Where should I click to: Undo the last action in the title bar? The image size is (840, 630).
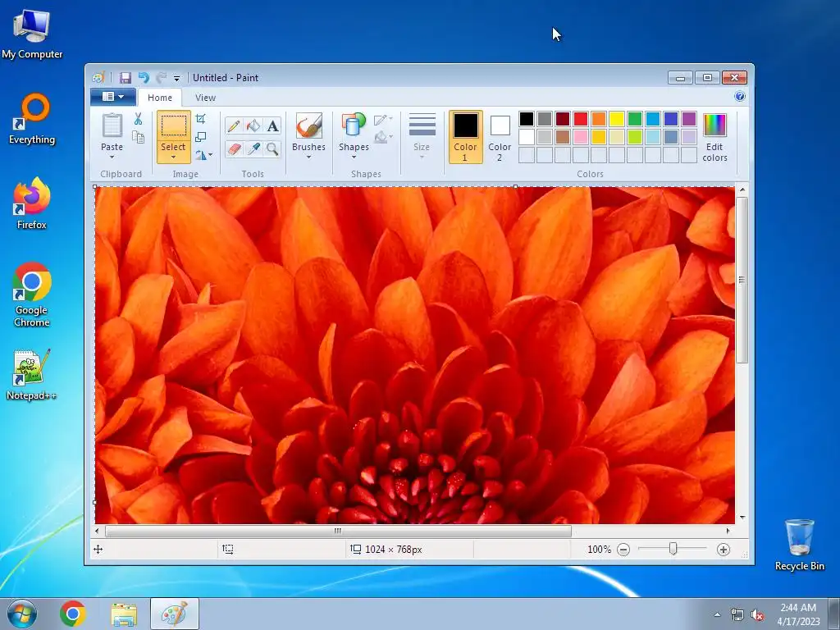(144, 78)
